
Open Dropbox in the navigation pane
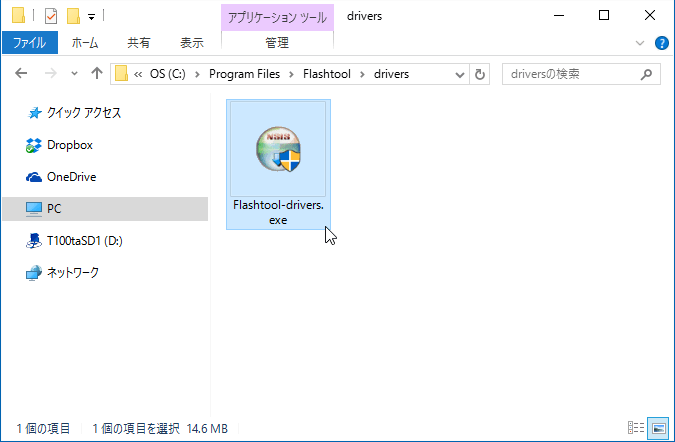coord(70,145)
